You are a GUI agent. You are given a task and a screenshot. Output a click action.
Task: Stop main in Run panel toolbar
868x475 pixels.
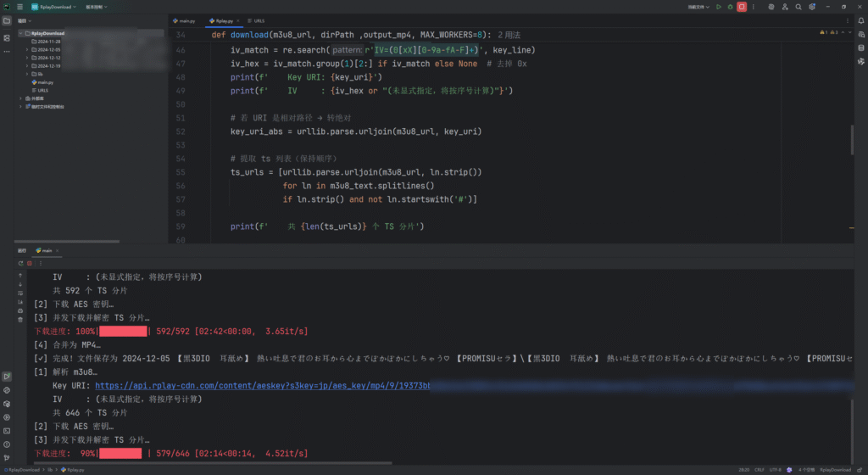[x=30, y=264]
